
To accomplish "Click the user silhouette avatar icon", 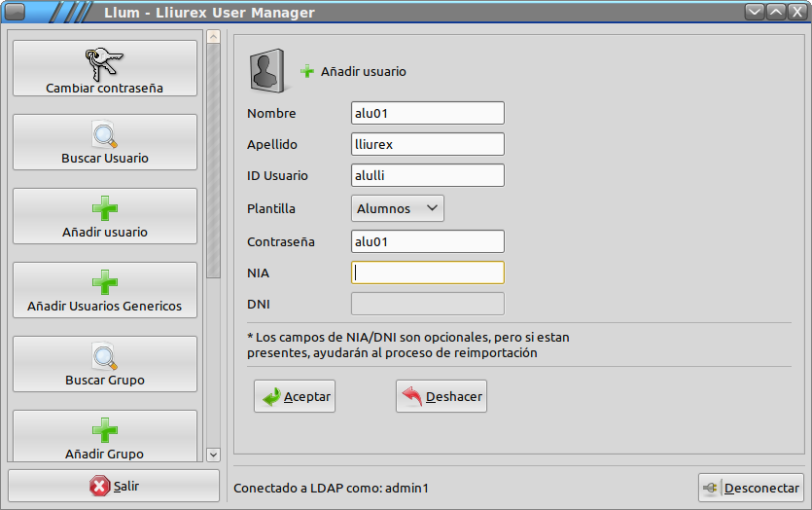I will click(x=266, y=71).
